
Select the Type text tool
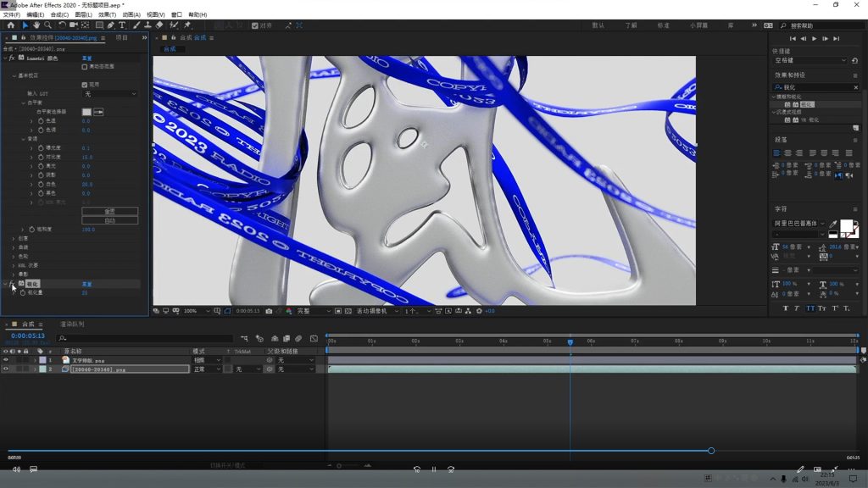point(122,25)
